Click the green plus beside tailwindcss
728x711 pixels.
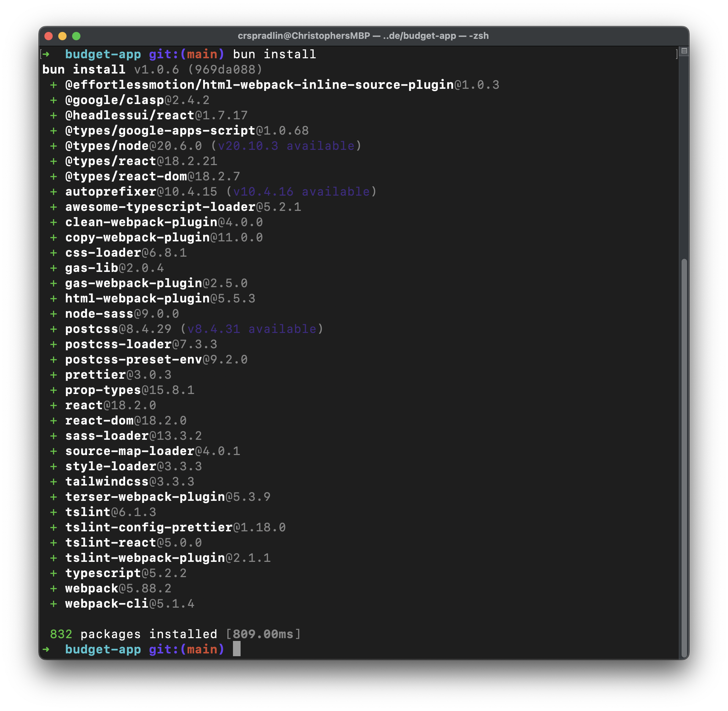(x=53, y=482)
